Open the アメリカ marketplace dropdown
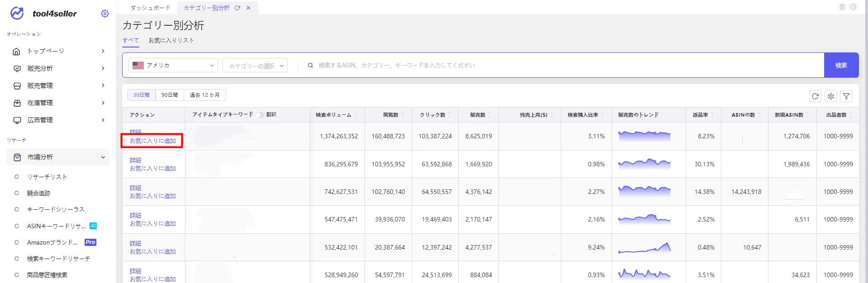 (173, 65)
